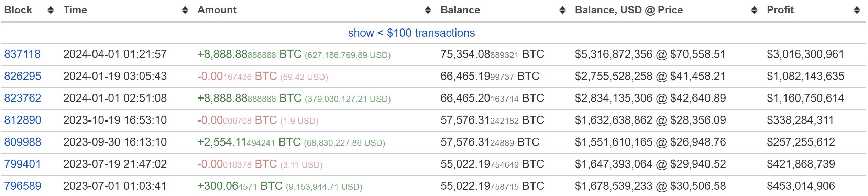Viewport: 868px width, 196px height.
Task: Open block 826295 link
Action: click(23, 76)
